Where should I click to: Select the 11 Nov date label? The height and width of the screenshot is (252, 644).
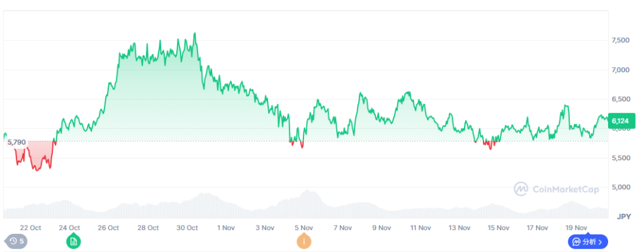420,227
